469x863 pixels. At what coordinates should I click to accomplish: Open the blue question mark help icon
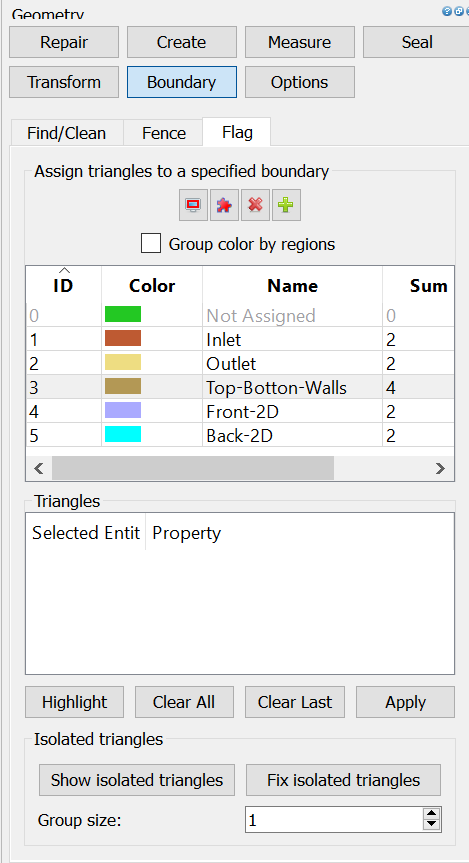coord(447,11)
